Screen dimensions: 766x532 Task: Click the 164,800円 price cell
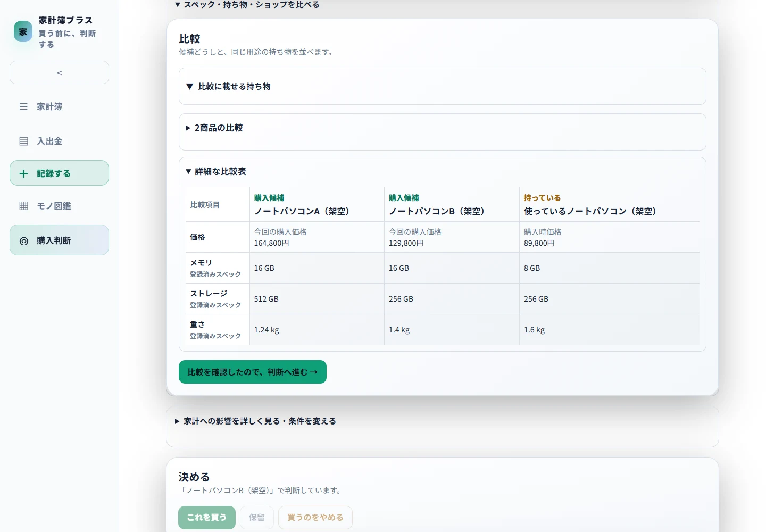(x=317, y=237)
